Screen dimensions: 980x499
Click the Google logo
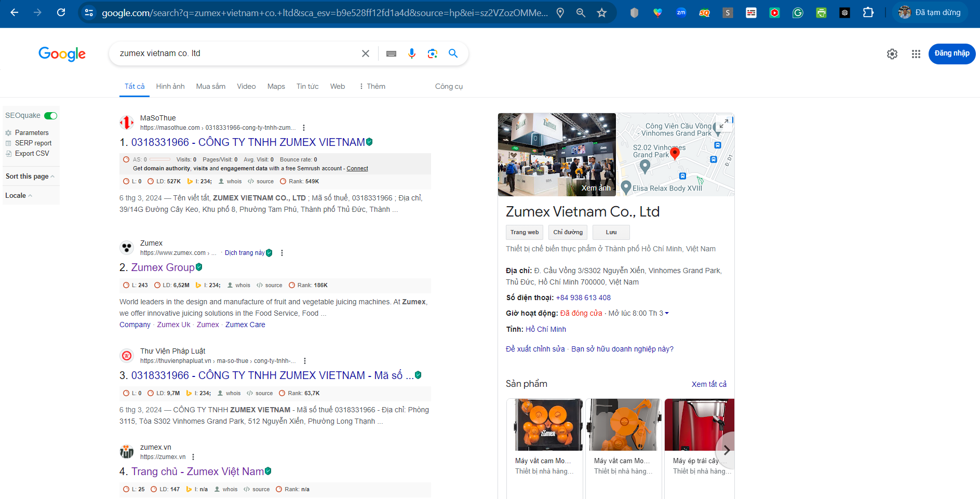coord(62,54)
